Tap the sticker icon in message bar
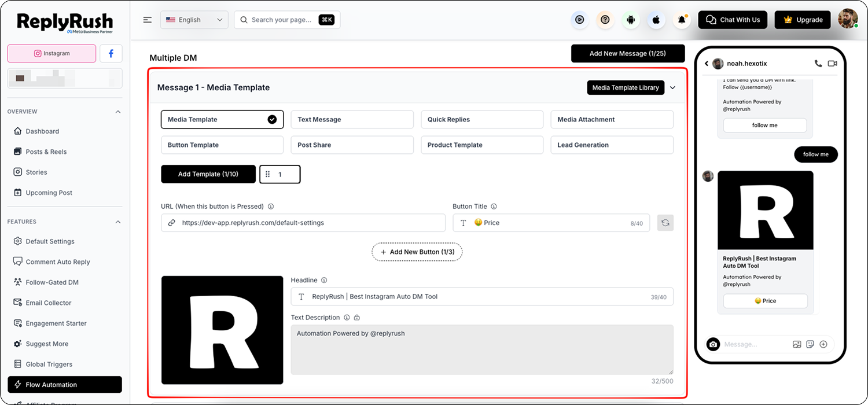868x405 pixels. [x=810, y=344]
